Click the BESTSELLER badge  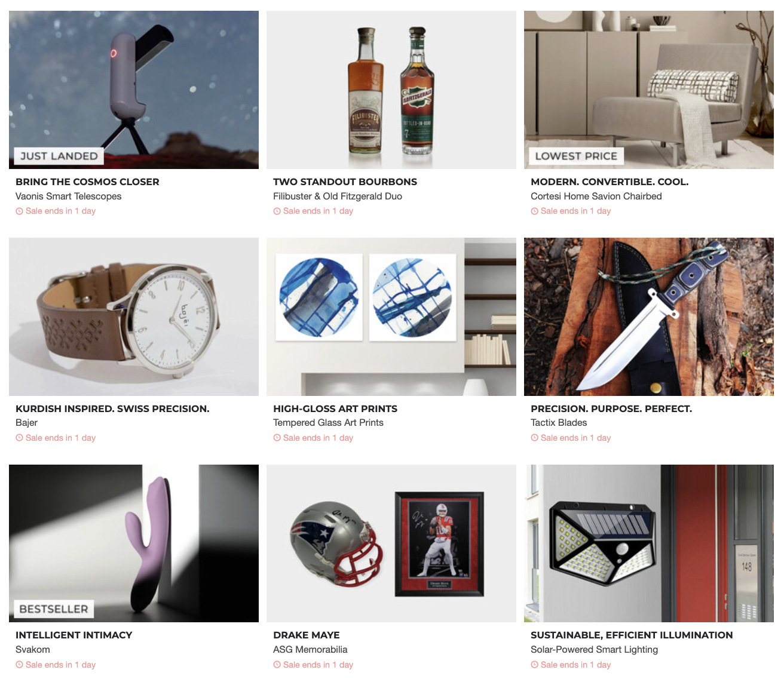point(54,609)
